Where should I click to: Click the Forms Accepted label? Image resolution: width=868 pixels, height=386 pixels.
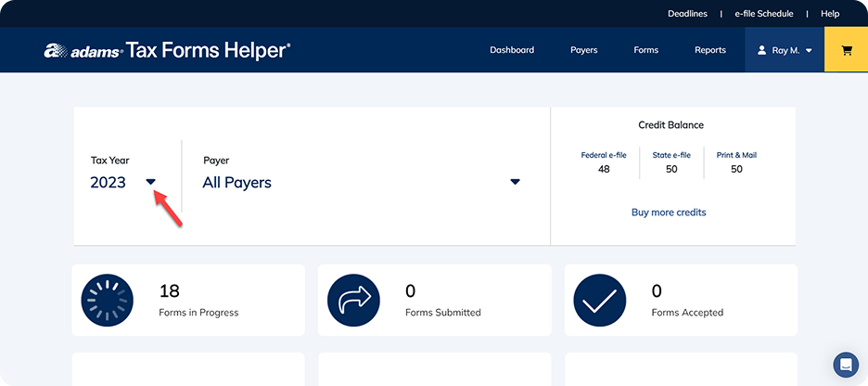click(687, 313)
